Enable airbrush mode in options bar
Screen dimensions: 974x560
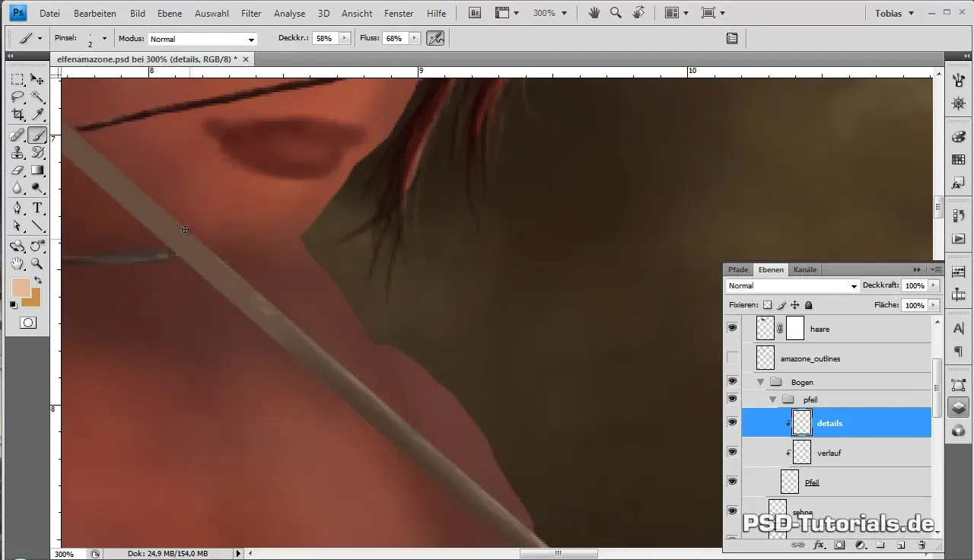click(435, 38)
